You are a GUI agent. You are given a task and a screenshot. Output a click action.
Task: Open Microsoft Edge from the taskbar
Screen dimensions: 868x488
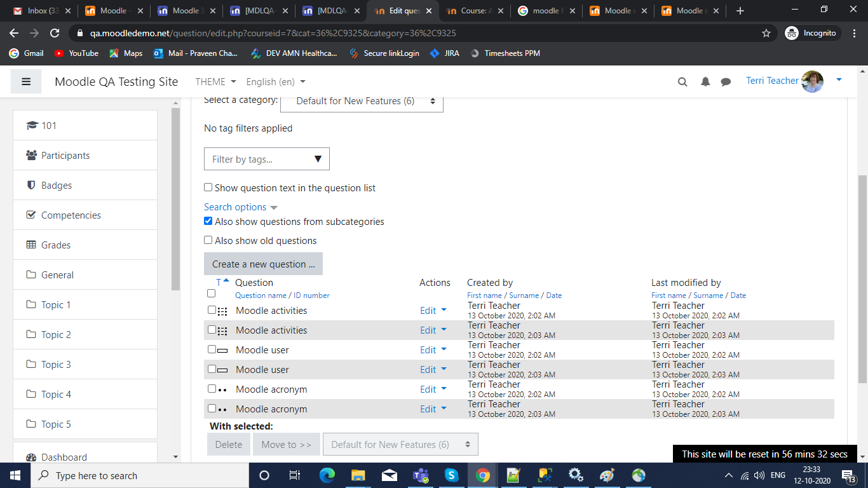pos(327,475)
